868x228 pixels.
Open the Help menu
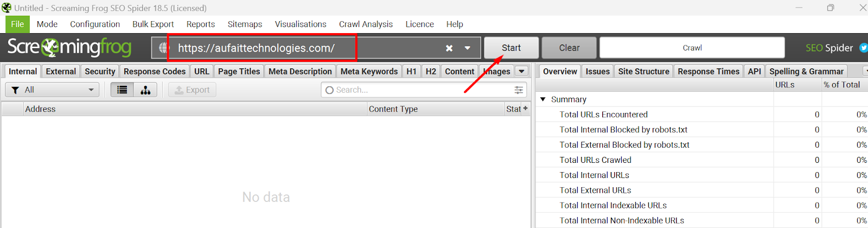pyautogui.click(x=455, y=24)
